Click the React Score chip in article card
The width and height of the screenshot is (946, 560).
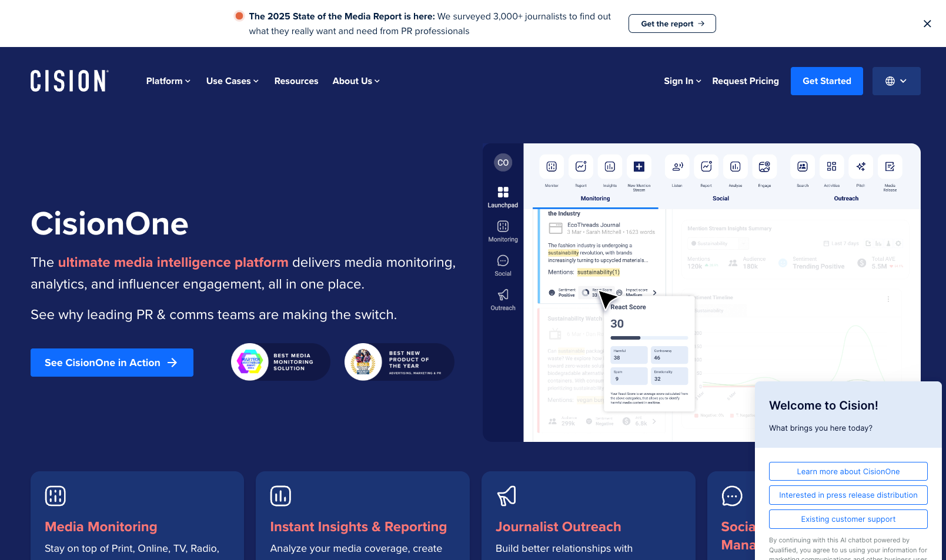597,292
